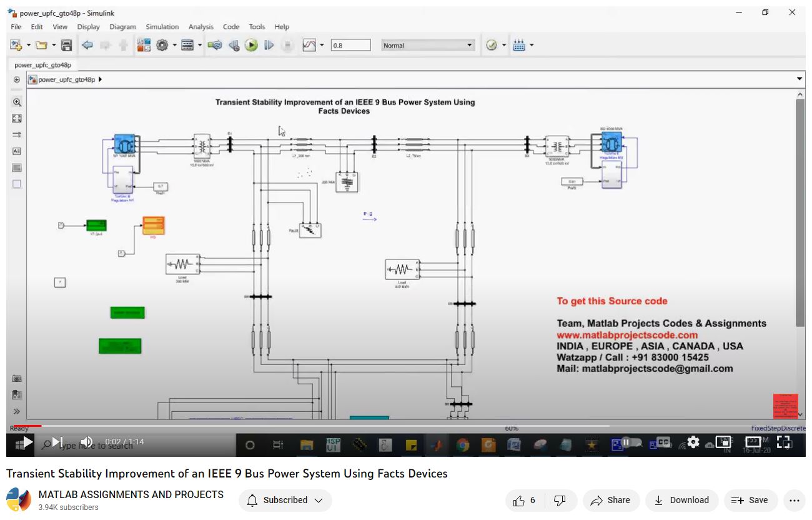Select the Zoom tool in left palette

tap(17, 102)
